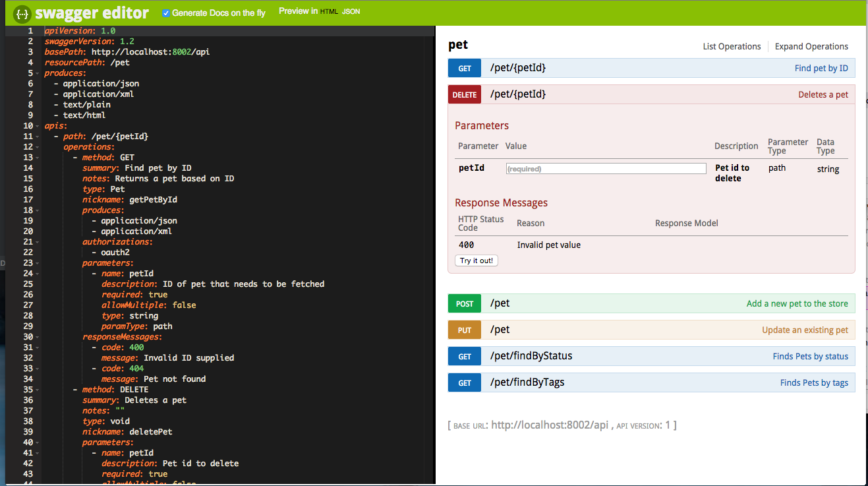Uncheck Generate Docs on the fly checkbox
The height and width of the screenshot is (486, 868).
[166, 13]
